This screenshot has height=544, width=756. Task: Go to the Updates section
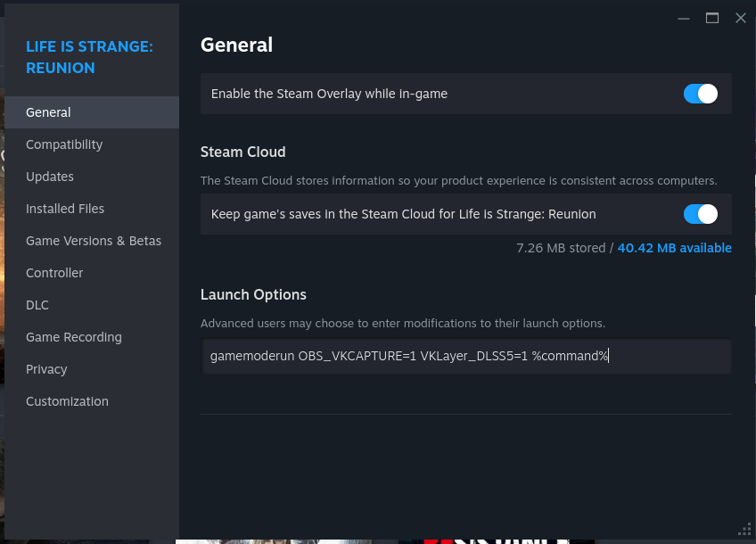click(92, 177)
